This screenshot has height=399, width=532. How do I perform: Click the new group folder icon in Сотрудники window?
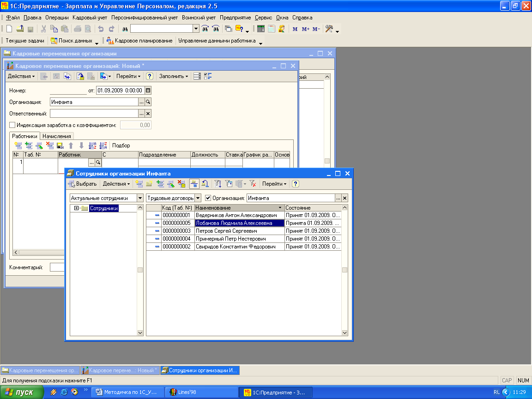[149, 184]
